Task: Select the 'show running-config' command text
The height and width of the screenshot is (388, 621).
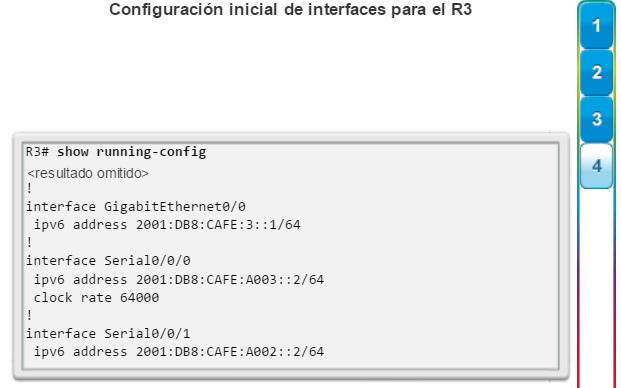Action: [x=131, y=152]
